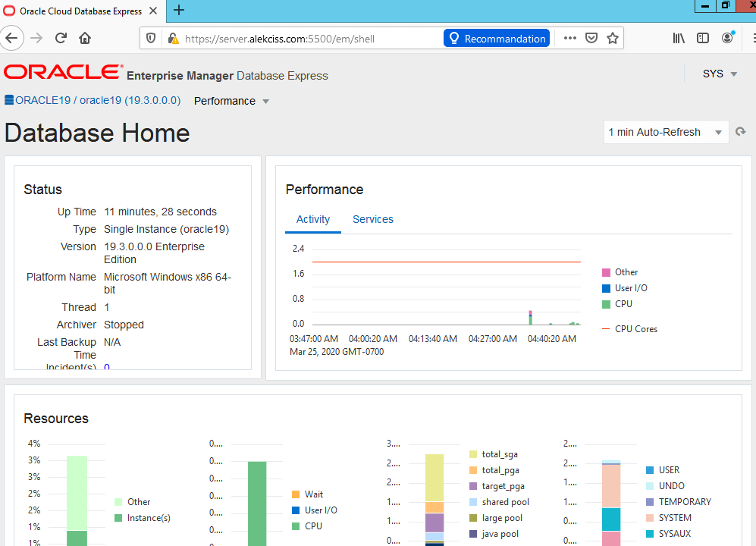Open the Firefox account avatar icon

point(727,38)
